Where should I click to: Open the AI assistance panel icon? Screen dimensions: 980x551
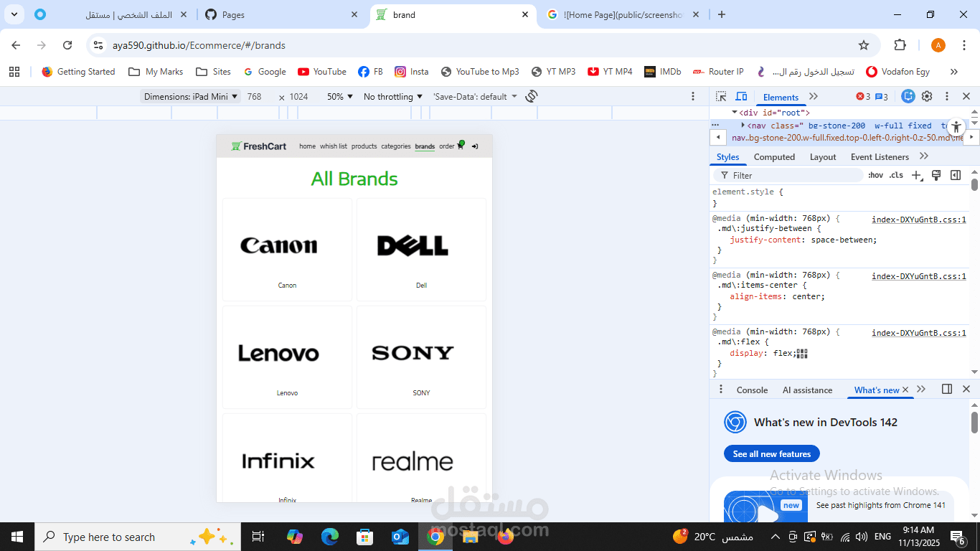coord(908,97)
